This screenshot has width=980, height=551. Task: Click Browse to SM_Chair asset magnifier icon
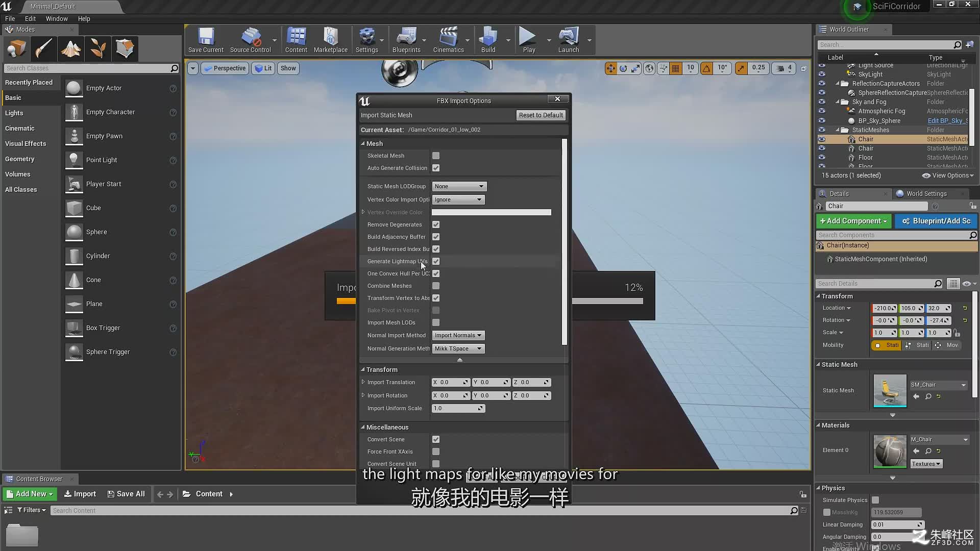(928, 397)
